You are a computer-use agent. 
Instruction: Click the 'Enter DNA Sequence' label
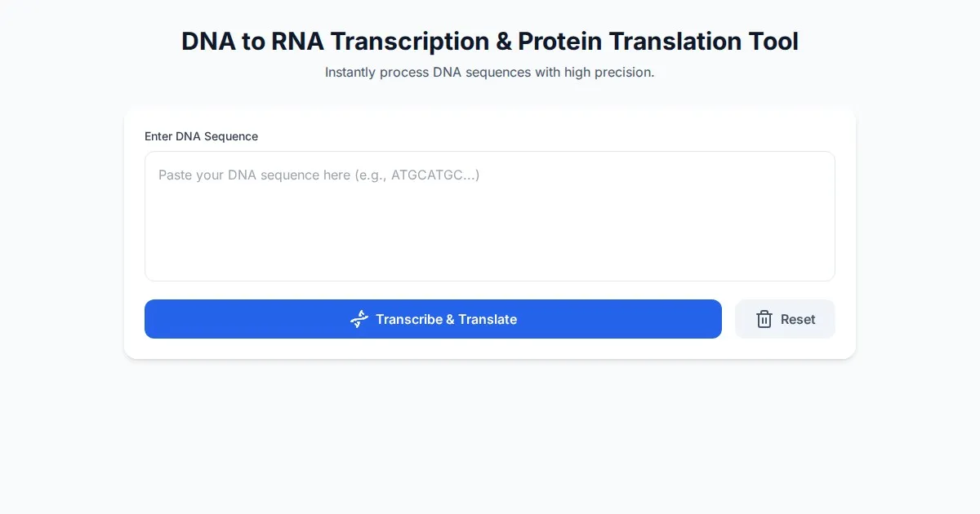pyautogui.click(x=201, y=136)
